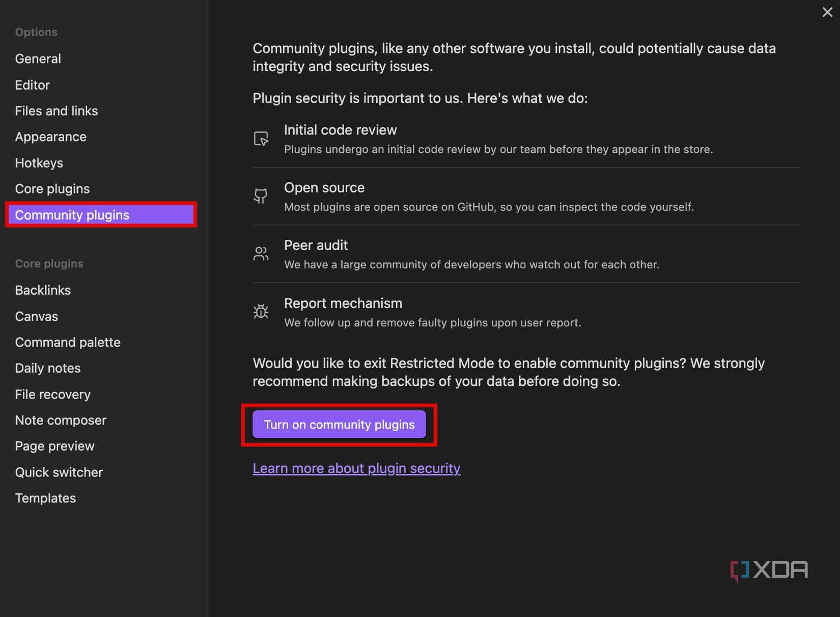Open Files and links options
This screenshot has height=617, width=840.
pos(57,110)
